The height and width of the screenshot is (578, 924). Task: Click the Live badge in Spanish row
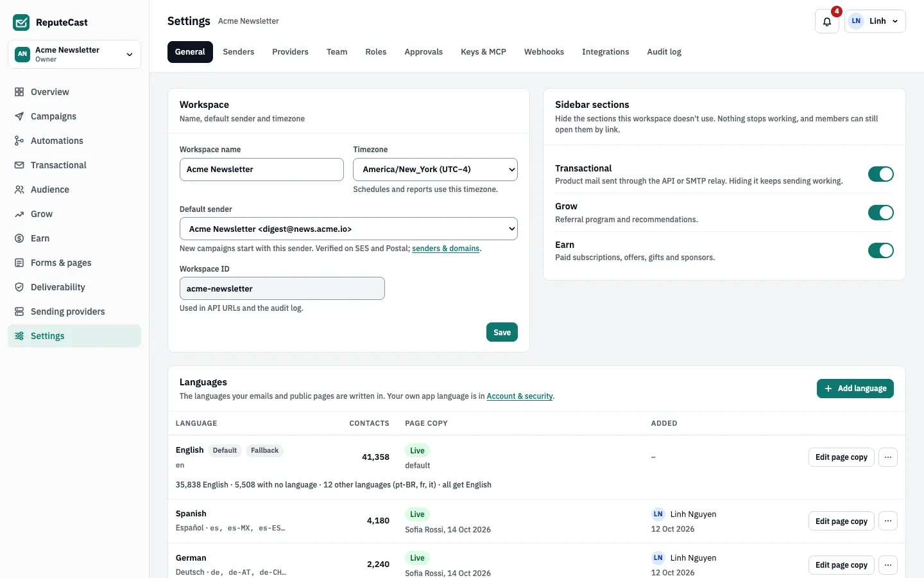(x=417, y=514)
